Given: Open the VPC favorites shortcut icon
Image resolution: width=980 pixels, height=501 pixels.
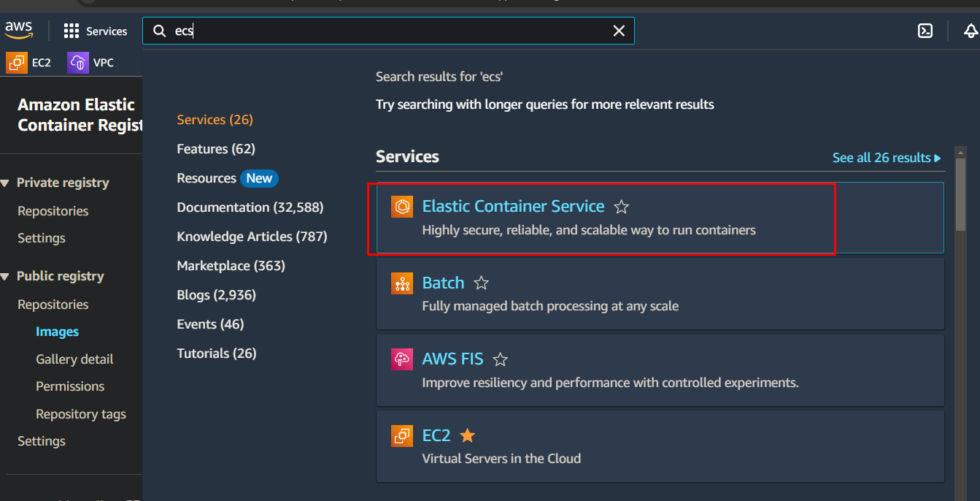Looking at the screenshot, I should [x=77, y=62].
